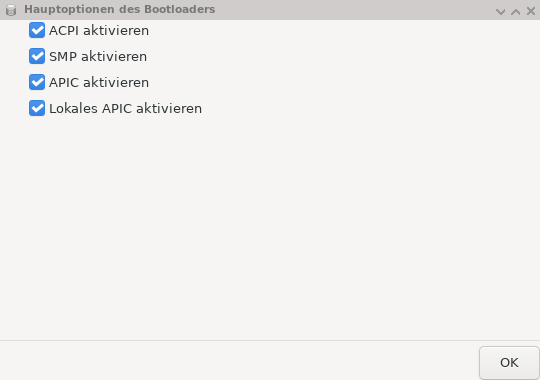540x380 pixels.
Task: Click the window title "Hauptoptionen des Bootloaders"
Action: pos(120,9)
